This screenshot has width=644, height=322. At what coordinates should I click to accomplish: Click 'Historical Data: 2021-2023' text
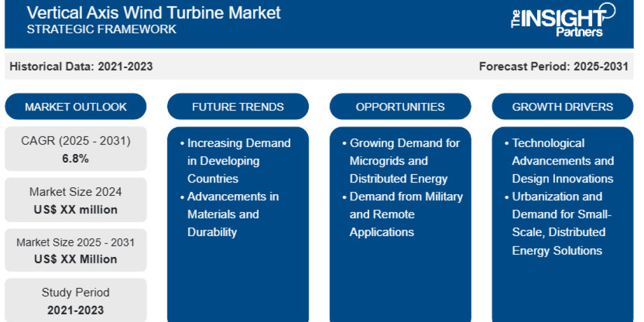81,67
